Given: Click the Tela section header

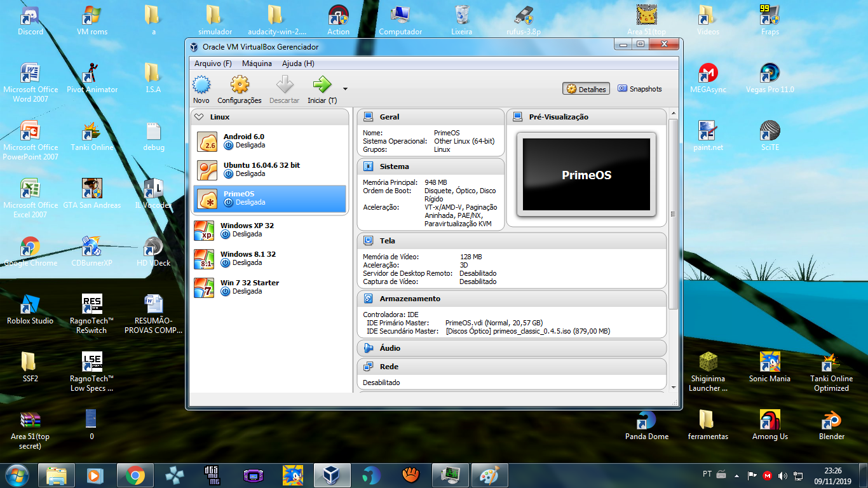Looking at the screenshot, I should pyautogui.click(x=512, y=241).
